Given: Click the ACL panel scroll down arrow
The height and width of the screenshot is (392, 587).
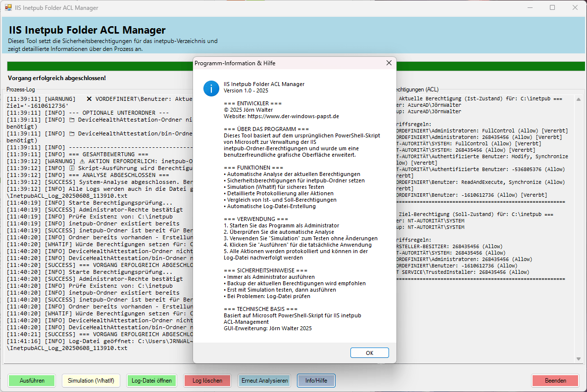Looking at the screenshot, I should click(578, 359).
